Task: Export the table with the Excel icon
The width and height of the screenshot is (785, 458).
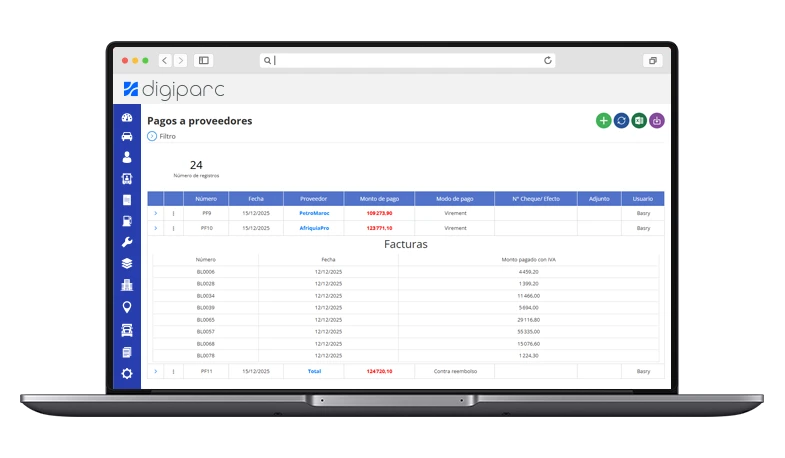Action: [x=639, y=121]
